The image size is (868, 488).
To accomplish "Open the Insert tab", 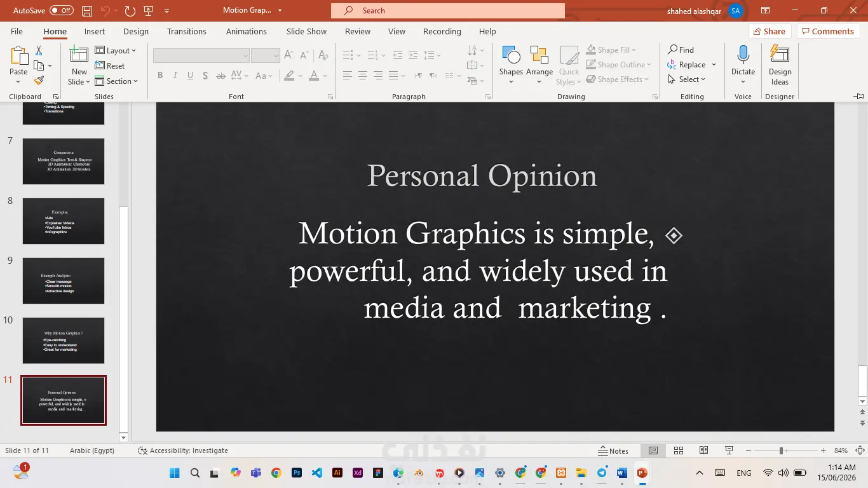I will pos(95,31).
